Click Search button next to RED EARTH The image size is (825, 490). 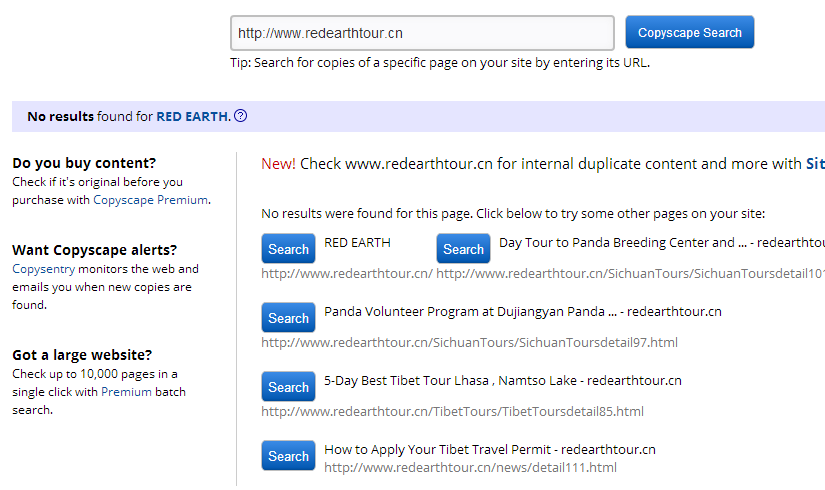288,248
